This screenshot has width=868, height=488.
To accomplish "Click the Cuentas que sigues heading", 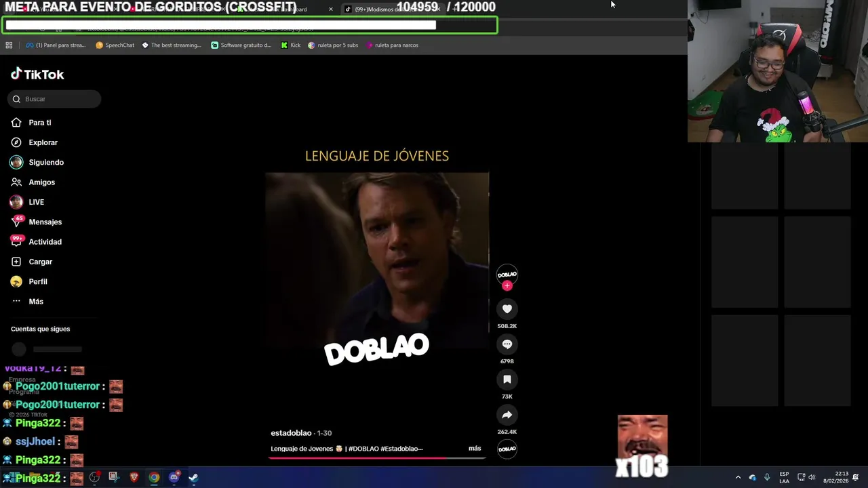I will [40, 329].
